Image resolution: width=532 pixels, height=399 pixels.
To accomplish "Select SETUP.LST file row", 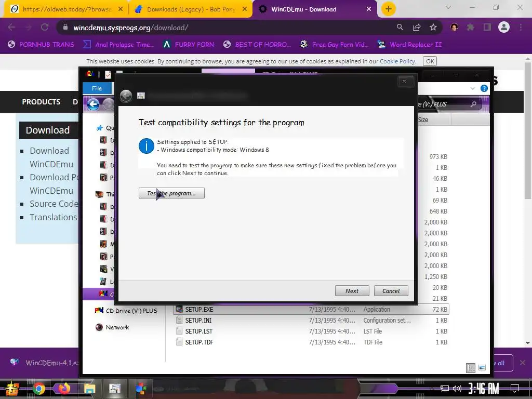I will 311,331.
